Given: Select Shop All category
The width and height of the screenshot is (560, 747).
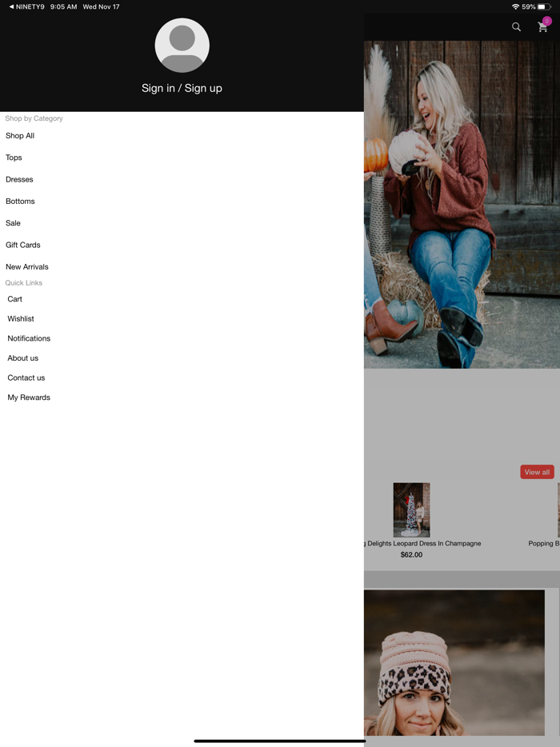Looking at the screenshot, I should tap(20, 136).
